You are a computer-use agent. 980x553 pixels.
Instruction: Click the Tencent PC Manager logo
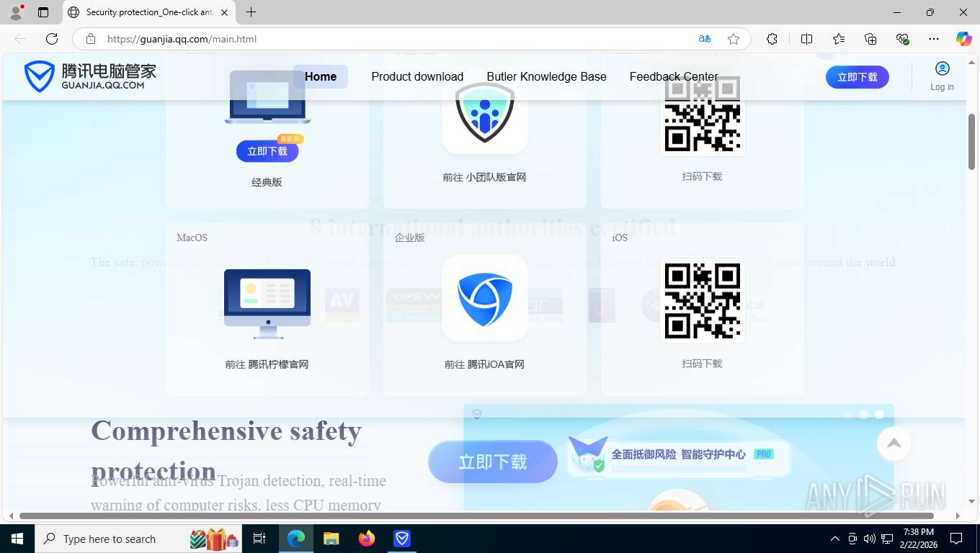[90, 76]
